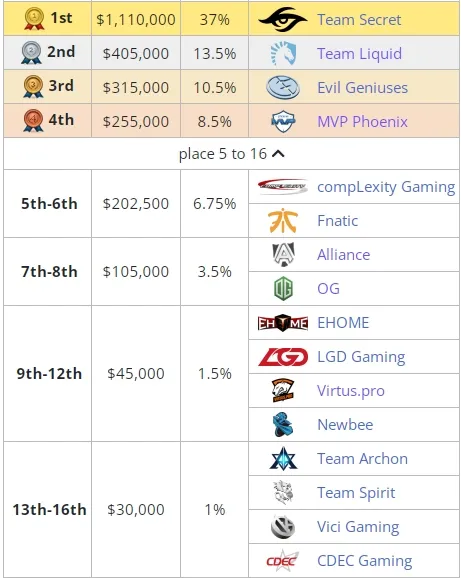
Task: Click the MVP Phoenix shield logo
Action: (x=283, y=121)
